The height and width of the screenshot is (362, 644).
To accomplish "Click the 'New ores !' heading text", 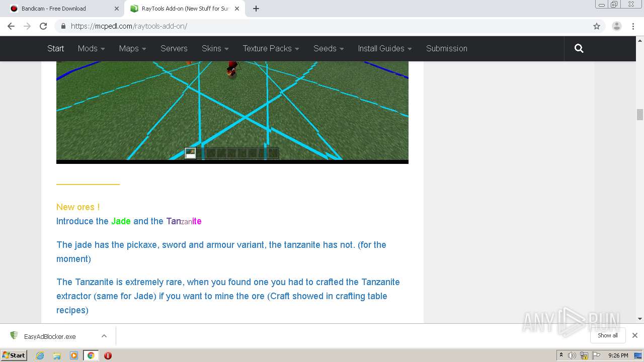I will (78, 207).
